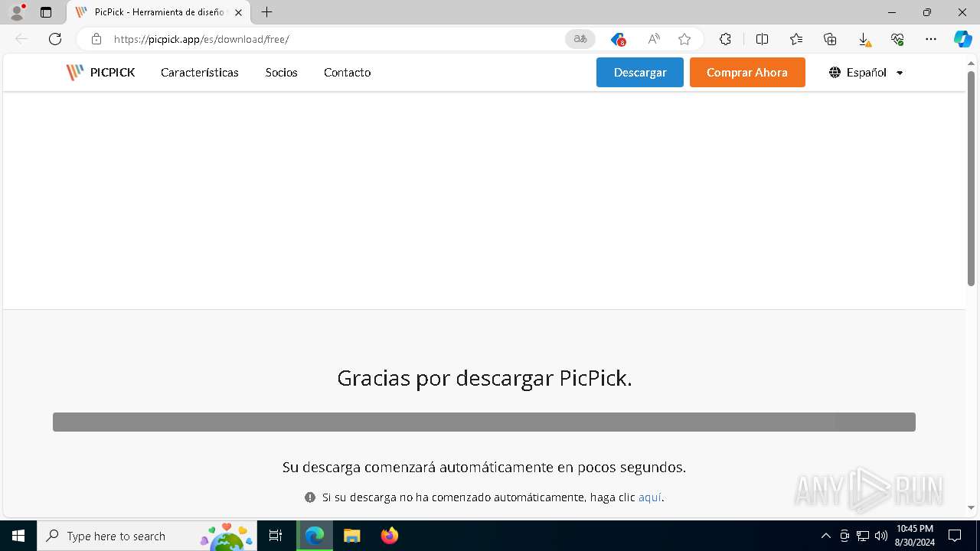
Task: Open network tray icon
Action: coord(863,536)
